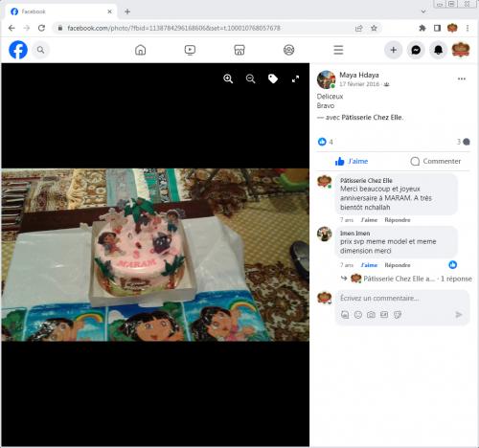Open browser extensions puzzle icon
Viewport: 479px width, 448px height.
(x=422, y=28)
